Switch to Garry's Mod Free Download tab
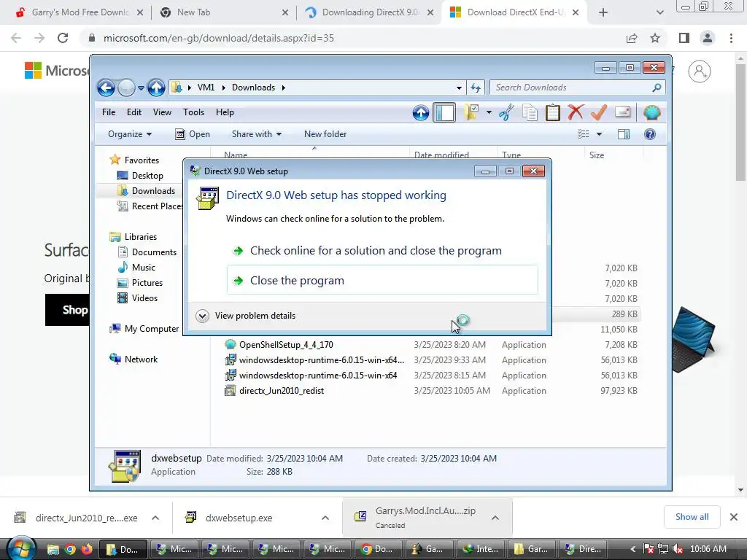The width and height of the screenshot is (747, 560). 80,12
